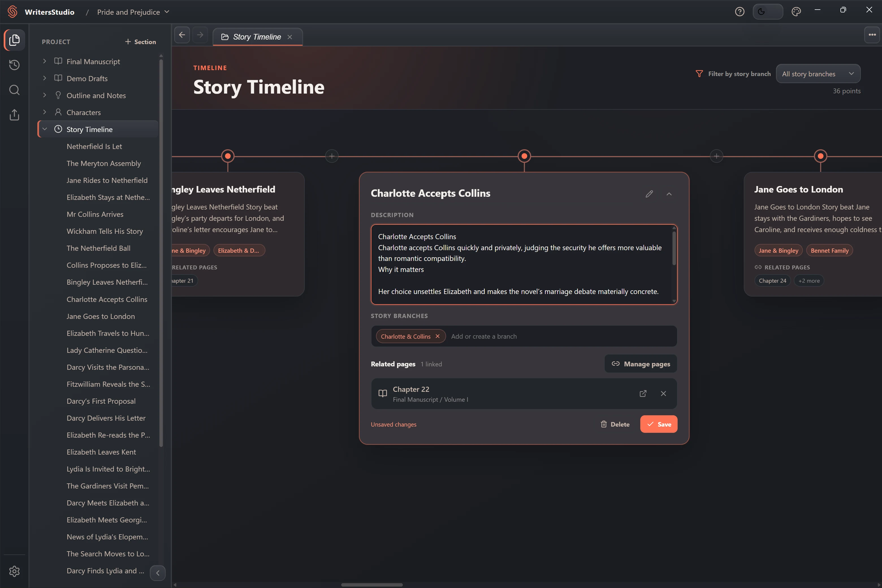Add a new Section to the project
The image size is (882, 588).
tap(140, 42)
